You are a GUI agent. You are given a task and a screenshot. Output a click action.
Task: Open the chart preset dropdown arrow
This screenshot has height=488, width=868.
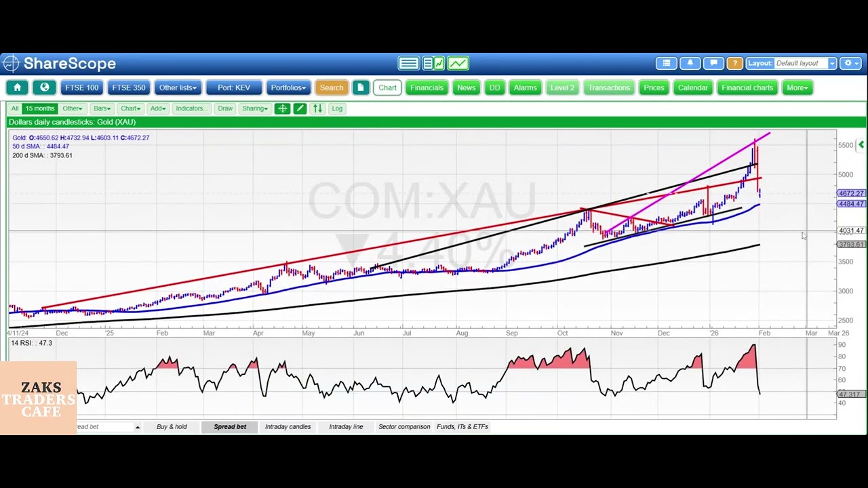coord(138,427)
